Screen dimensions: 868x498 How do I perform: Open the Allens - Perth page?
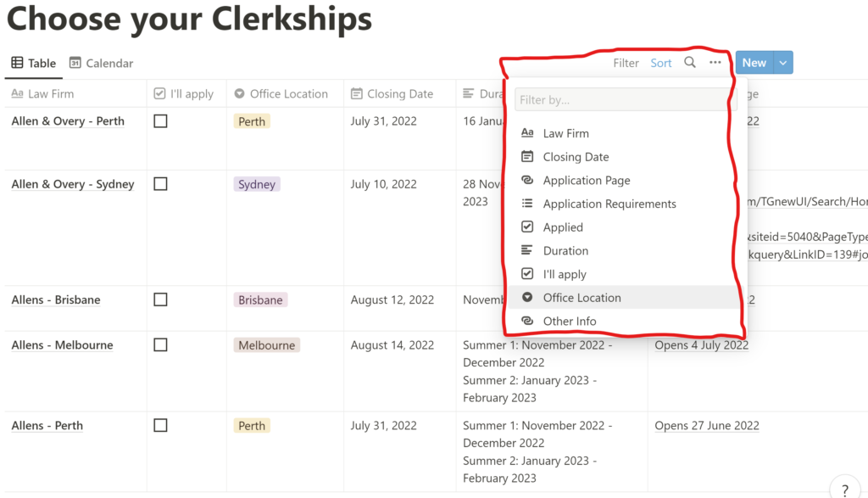coord(47,425)
